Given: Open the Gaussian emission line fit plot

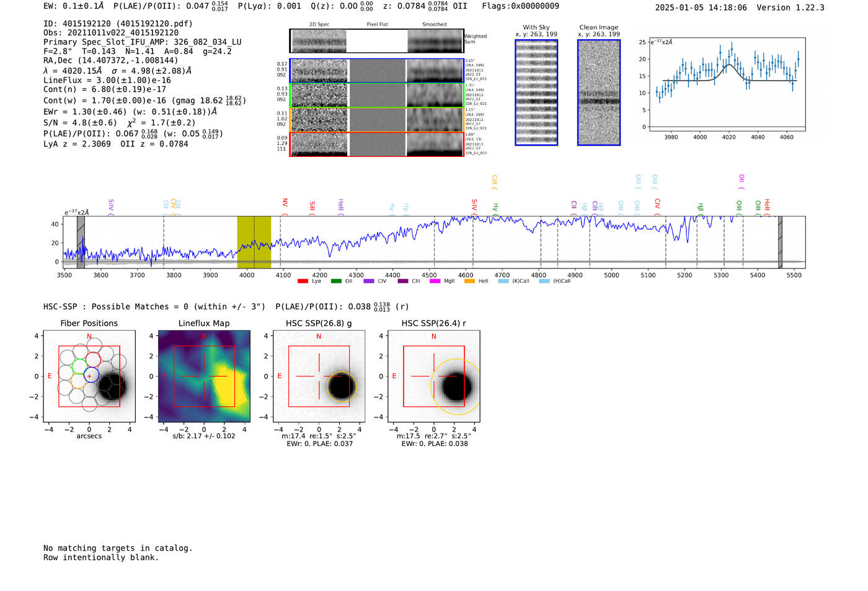Looking at the screenshot, I should point(727,84).
